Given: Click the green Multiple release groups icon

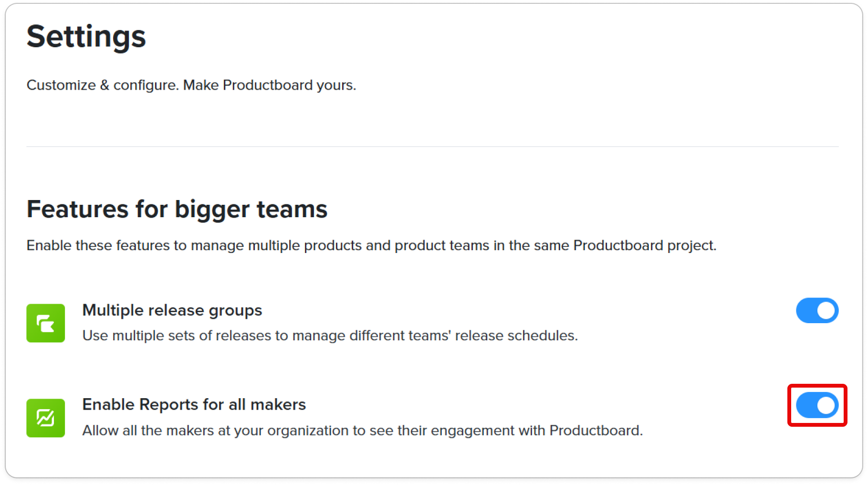Looking at the screenshot, I should pyautogui.click(x=45, y=323).
